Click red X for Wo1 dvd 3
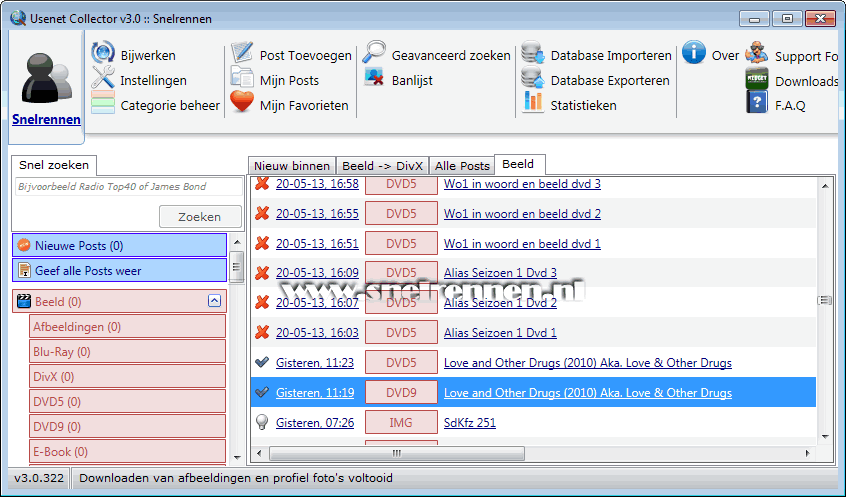 click(262, 183)
